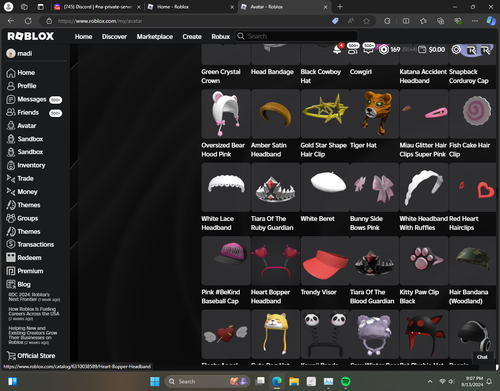Select the Tiara Of The Ruby Guardian
Image resolution: width=500 pixels, height=391 pixels.
click(x=275, y=187)
